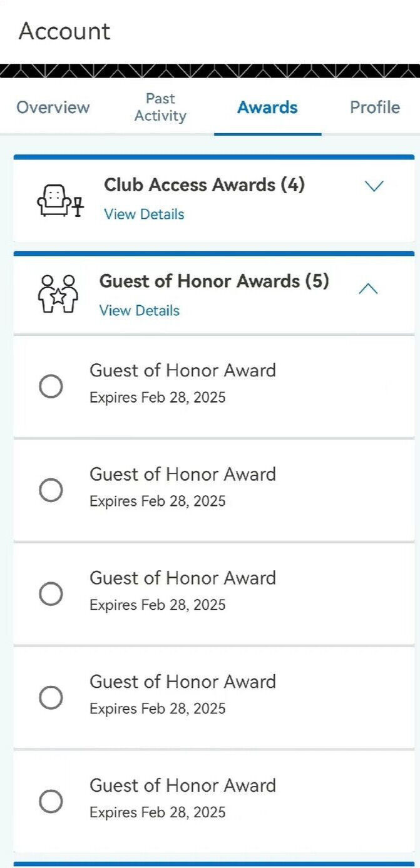The width and height of the screenshot is (420, 868).
Task: Collapse the Guest of Honor Awards section
Action: (369, 289)
